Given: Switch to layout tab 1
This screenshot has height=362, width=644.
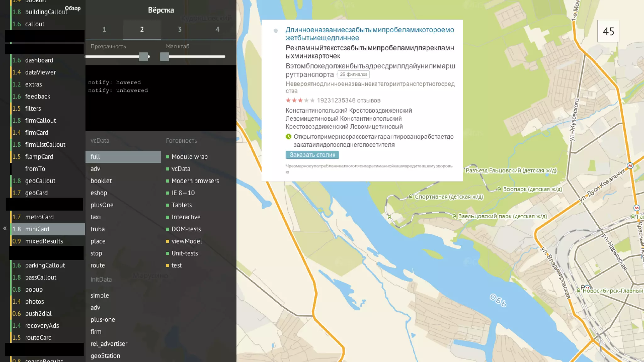Looking at the screenshot, I should pyautogui.click(x=104, y=30).
